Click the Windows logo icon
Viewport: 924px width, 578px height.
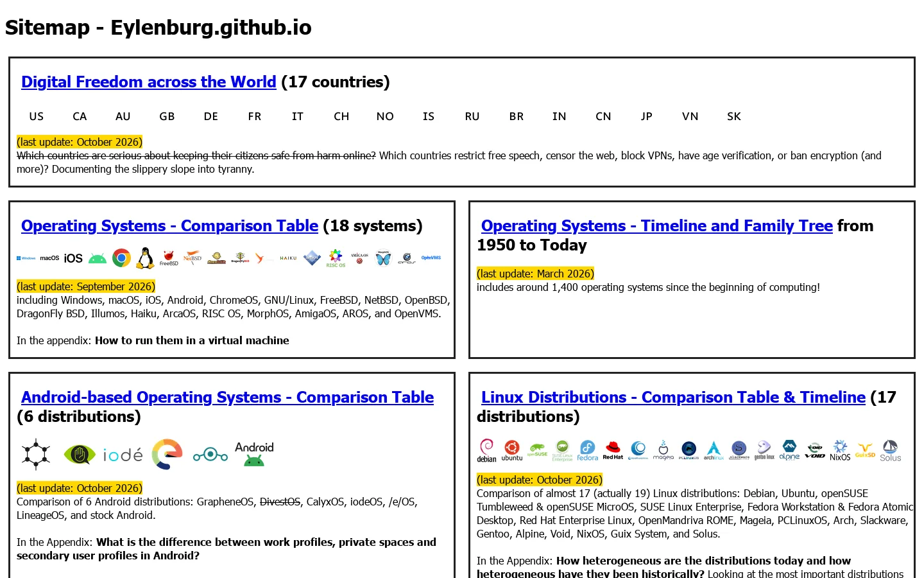coord(26,258)
